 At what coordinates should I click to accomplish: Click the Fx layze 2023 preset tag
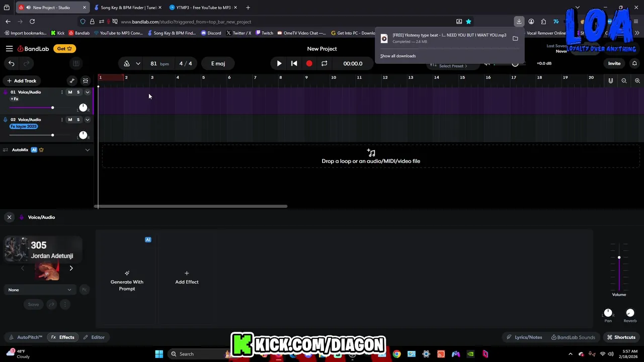(x=24, y=126)
